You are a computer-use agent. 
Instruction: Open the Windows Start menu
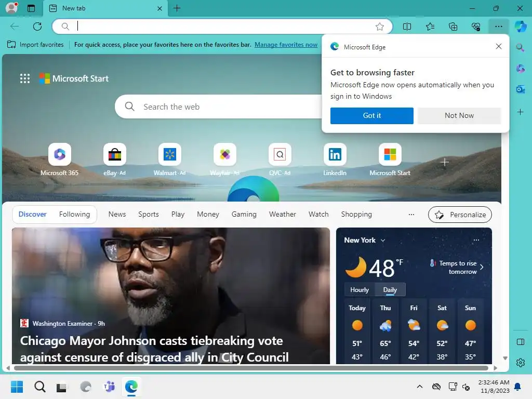(17, 387)
